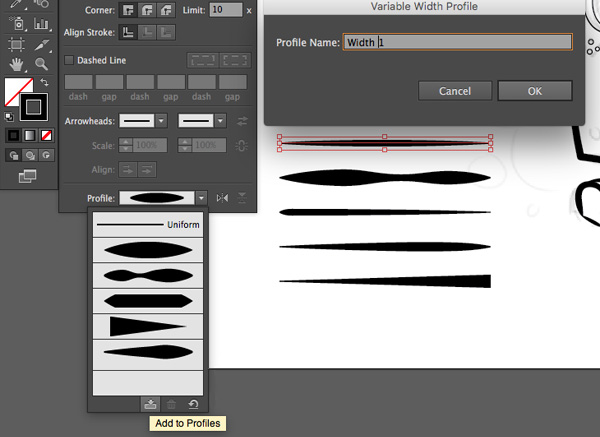Viewport: 600px width, 437px height.
Task: Click Add to Profiles save icon
Action: click(x=150, y=404)
